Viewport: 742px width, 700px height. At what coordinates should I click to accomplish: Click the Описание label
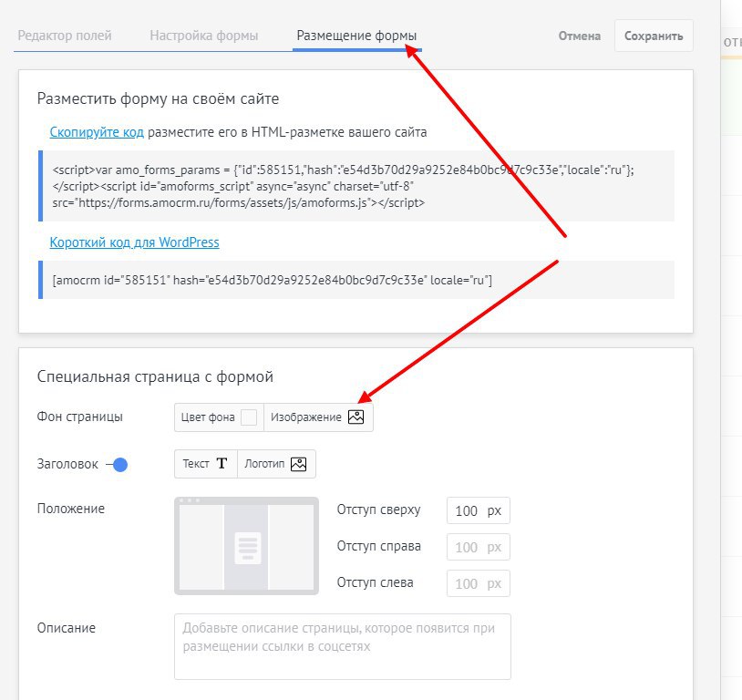point(67,628)
